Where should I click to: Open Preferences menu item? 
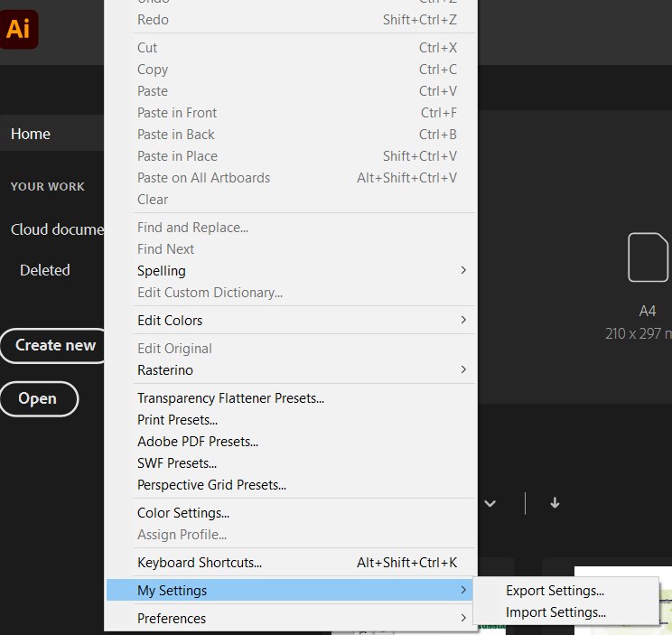(x=290, y=618)
